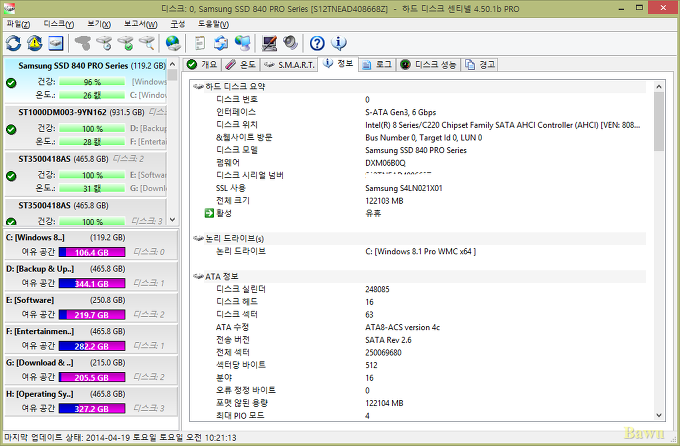Click green check status icon of Samsung SSD
The height and width of the screenshot is (446, 680).
coord(11,83)
